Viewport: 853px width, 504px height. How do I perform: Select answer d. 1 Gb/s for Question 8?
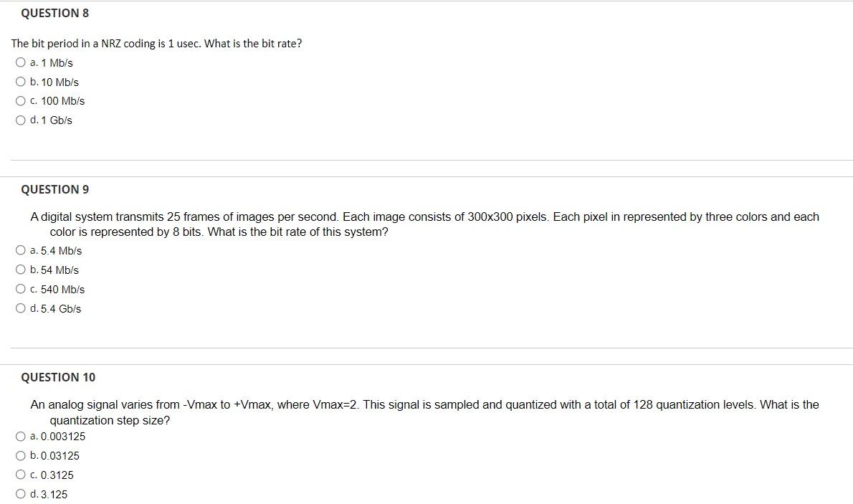pos(21,120)
